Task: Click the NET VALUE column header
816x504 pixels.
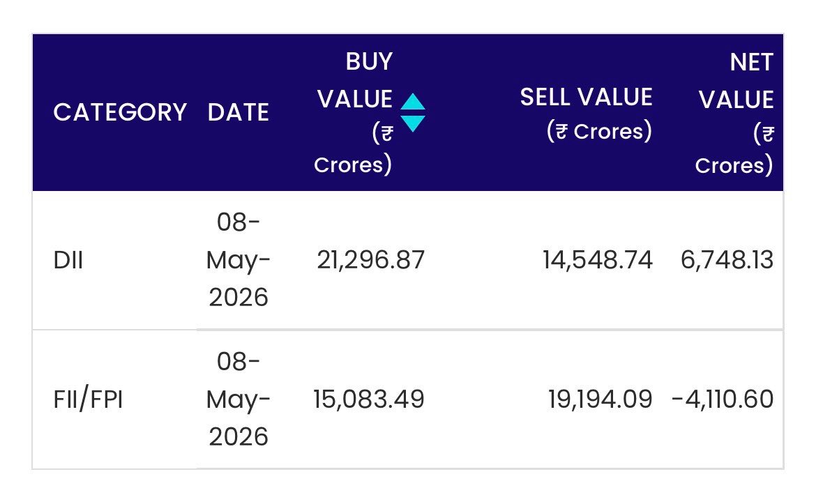Action: point(736,81)
